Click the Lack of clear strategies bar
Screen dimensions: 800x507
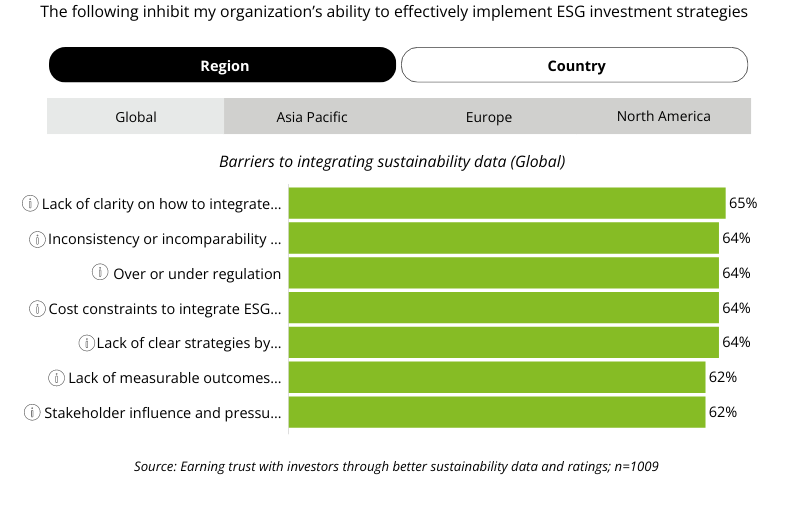[x=503, y=342]
